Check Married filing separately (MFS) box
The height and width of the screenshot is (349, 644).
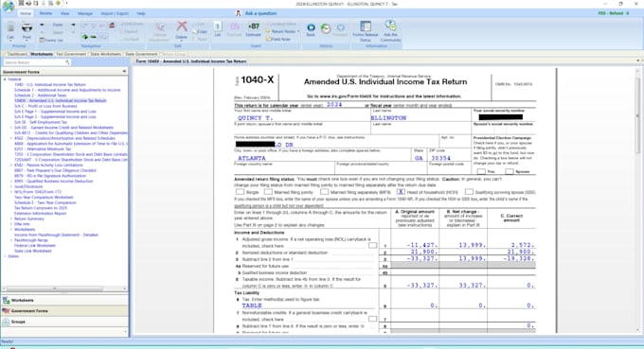click(x=325, y=192)
